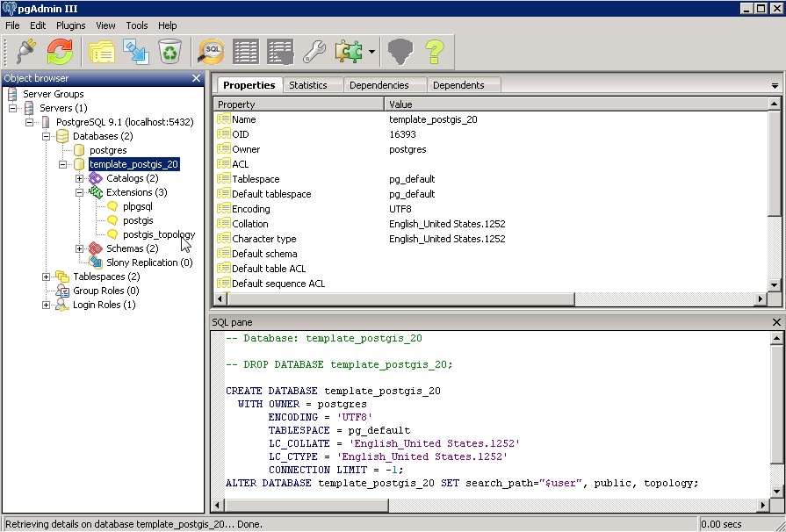
Task: Collapse the Extensions (3) node
Action: [x=79, y=192]
